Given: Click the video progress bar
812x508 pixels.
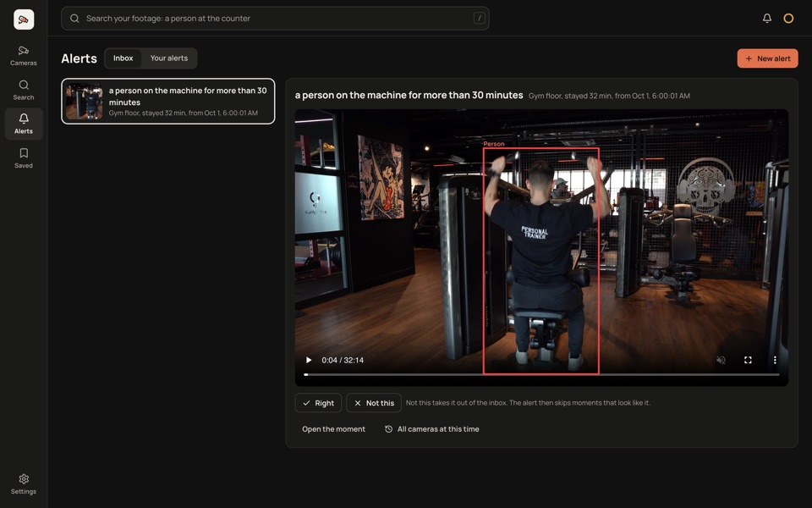Looking at the screenshot, I should [x=541, y=374].
